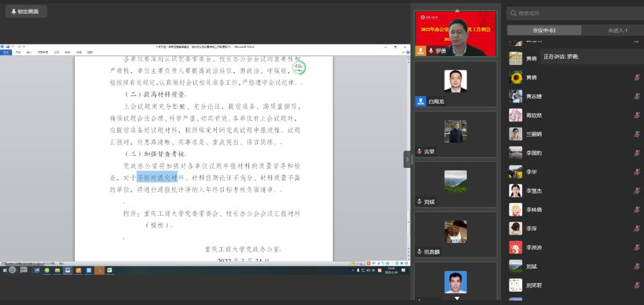The height and width of the screenshot is (305, 644).
Task: Toggle the muted mic icon for 李国昀
Action: point(636,153)
